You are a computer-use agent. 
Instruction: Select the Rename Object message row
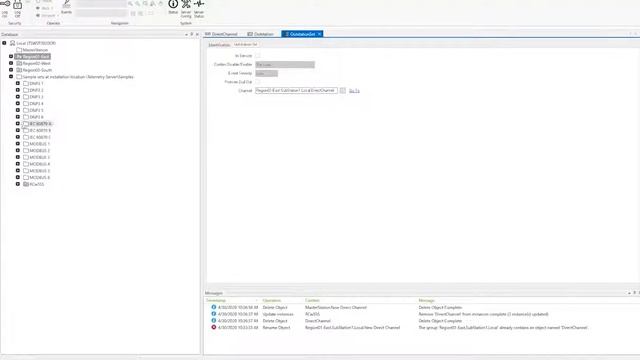421,327
